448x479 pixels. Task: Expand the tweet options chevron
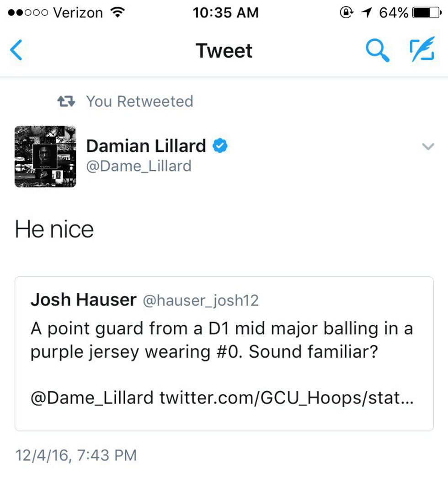[x=428, y=147]
